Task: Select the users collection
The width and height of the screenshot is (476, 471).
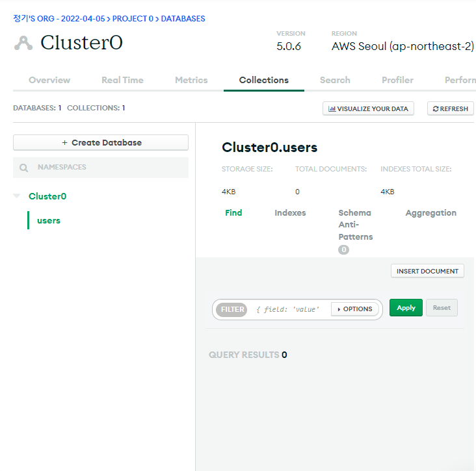Action: pos(49,220)
